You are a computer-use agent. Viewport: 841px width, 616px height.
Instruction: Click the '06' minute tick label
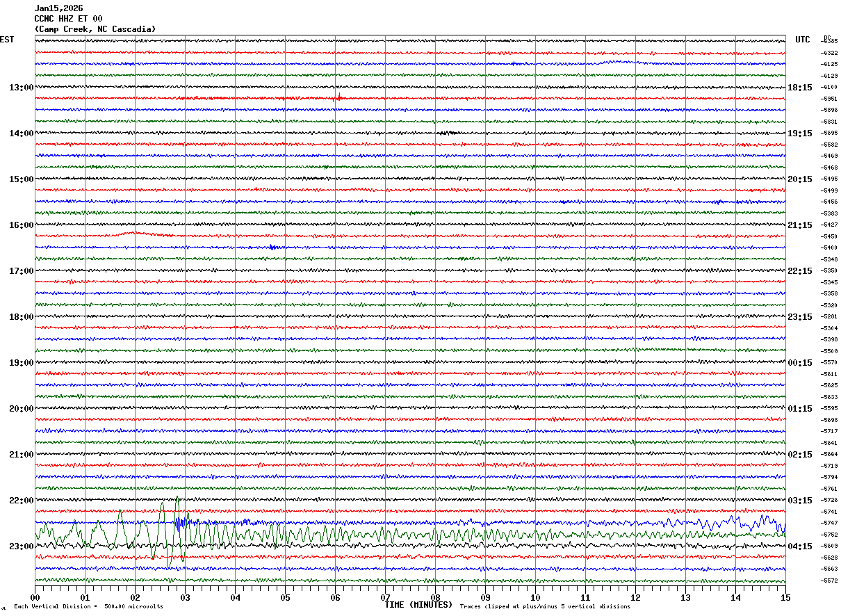click(335, 597)
